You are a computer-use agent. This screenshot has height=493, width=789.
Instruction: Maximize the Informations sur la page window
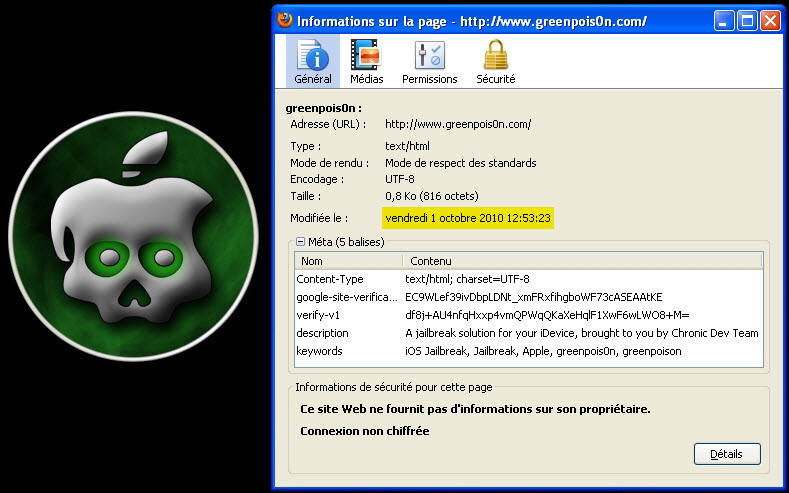point(747,21)
